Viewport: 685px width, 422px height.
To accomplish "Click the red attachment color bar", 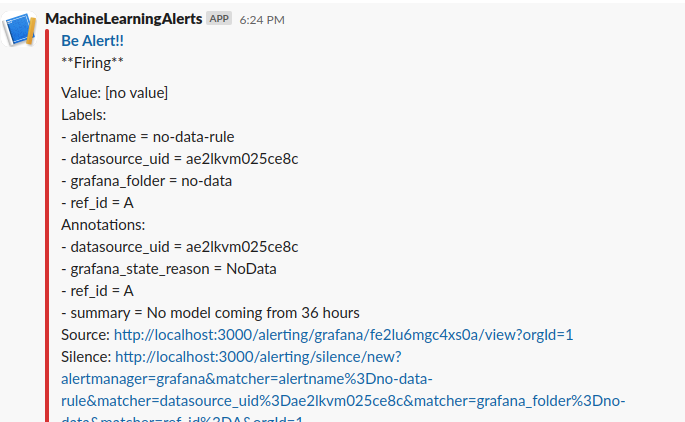I will pos(47,225).
